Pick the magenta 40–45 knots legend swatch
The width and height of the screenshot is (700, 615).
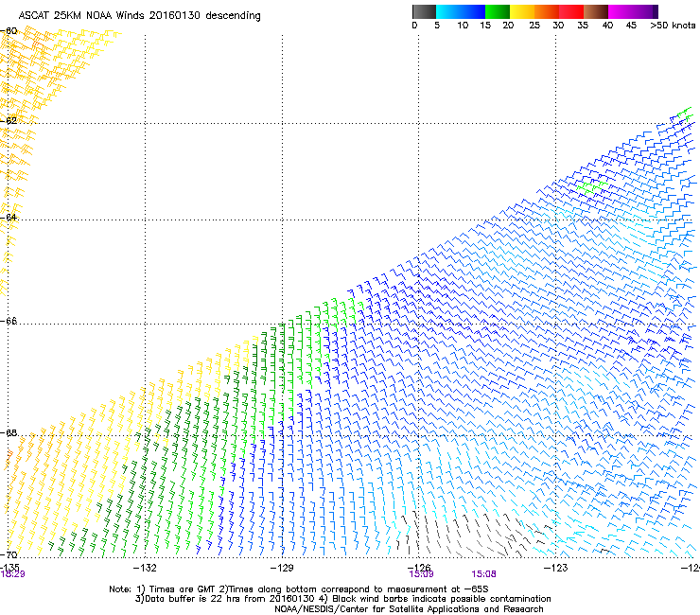click(x=621, y=11)
